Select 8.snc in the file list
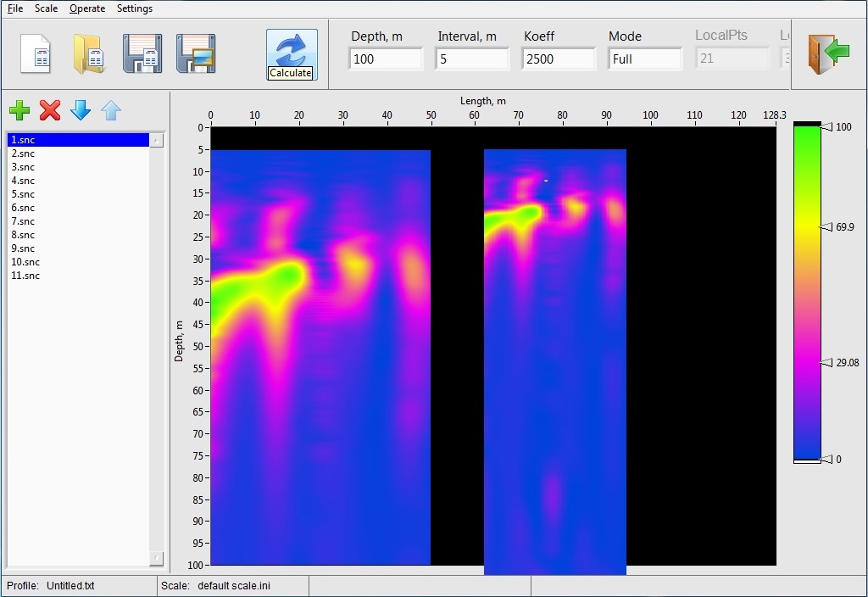This screenshot has width=868, height=597. click(78, 235)
